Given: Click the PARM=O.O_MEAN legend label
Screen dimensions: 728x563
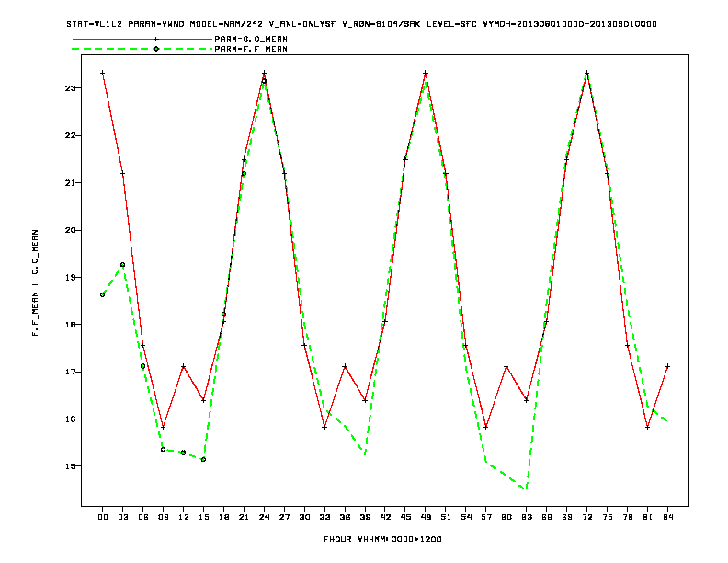Looking at the screenshot, I should click(x=251, y=40).
